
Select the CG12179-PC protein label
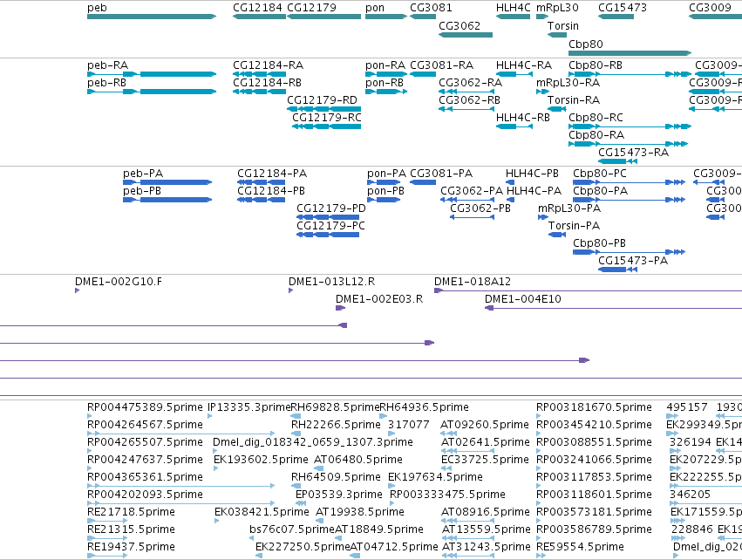pos(330,226)
